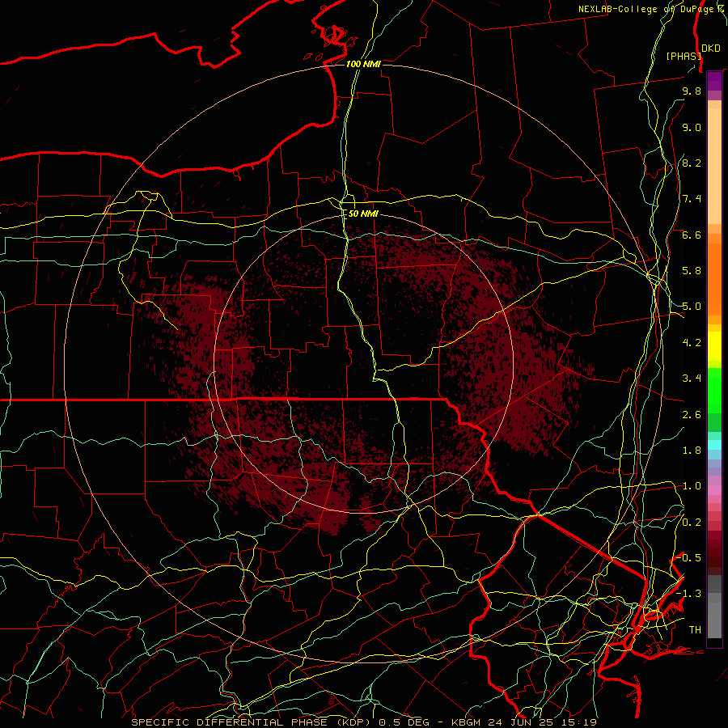Click the 100 NMI range ring label

point(363,64)
